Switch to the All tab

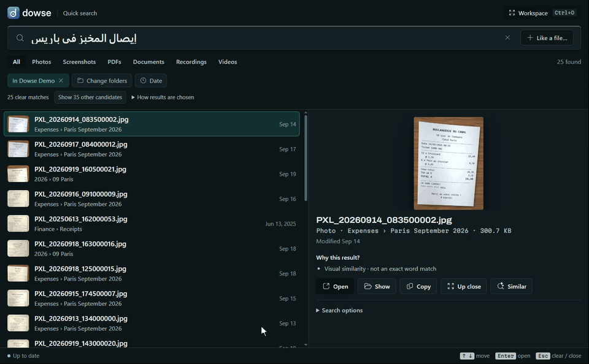[x=16, y=61]
